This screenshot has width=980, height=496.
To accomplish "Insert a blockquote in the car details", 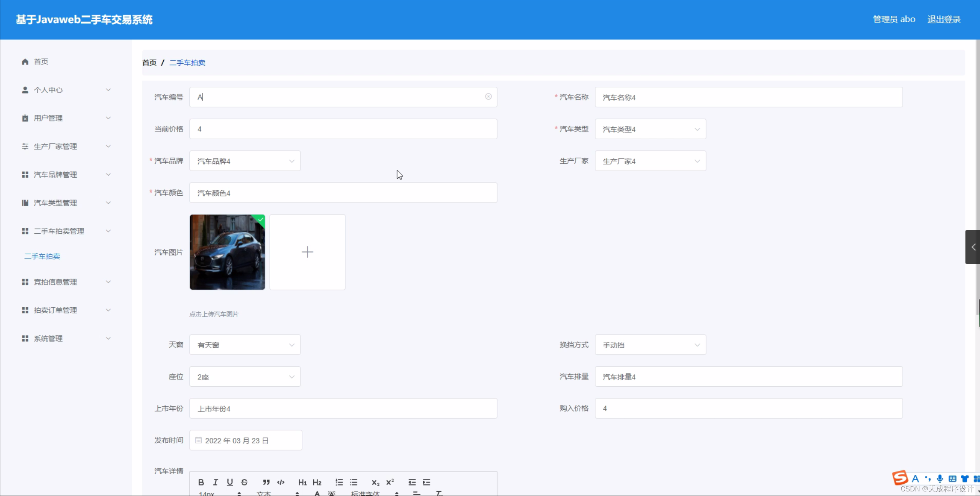I will click(266, 482).
